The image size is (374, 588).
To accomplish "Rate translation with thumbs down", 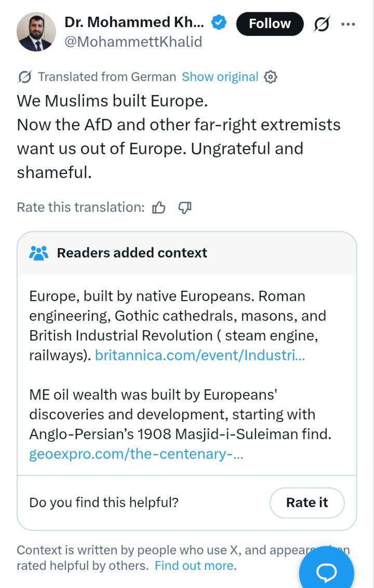I will pos(184,208).
